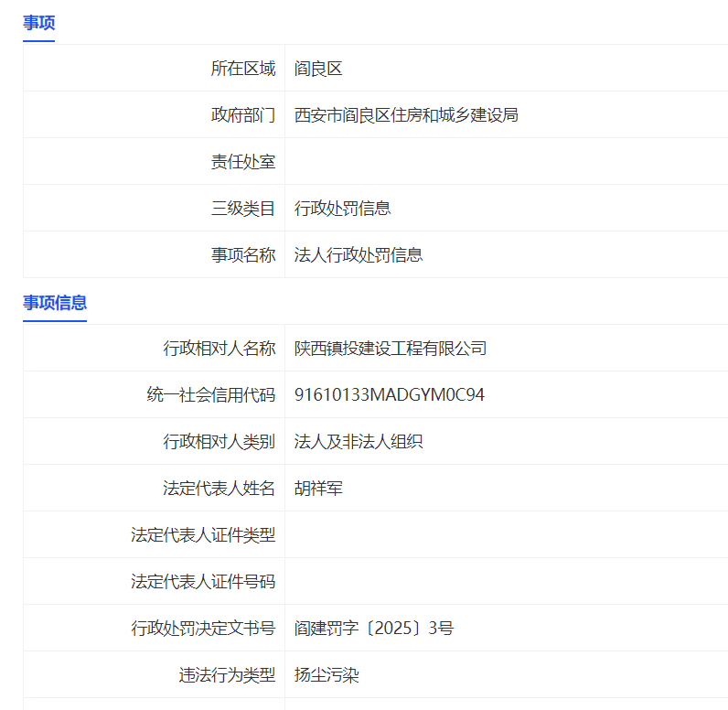Click the 法定代表人证件号码 field label
The height and width of the screenshot is (710, 728).
pos(202,582)
